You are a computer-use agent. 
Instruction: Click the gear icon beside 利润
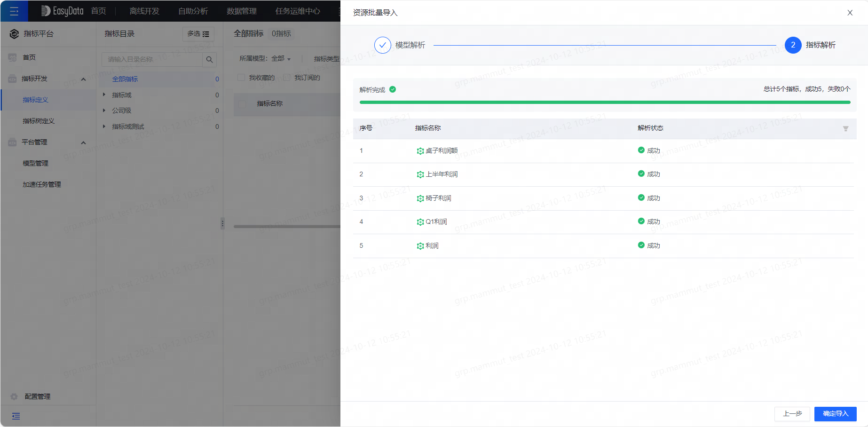[x=420, y=245]
